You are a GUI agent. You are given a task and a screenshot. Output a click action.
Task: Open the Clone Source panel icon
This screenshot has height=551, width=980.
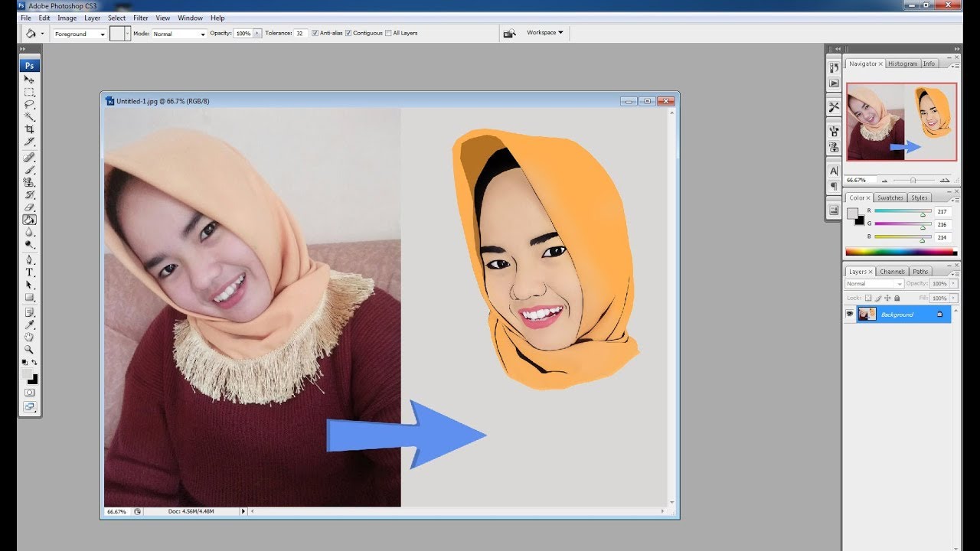834,145
